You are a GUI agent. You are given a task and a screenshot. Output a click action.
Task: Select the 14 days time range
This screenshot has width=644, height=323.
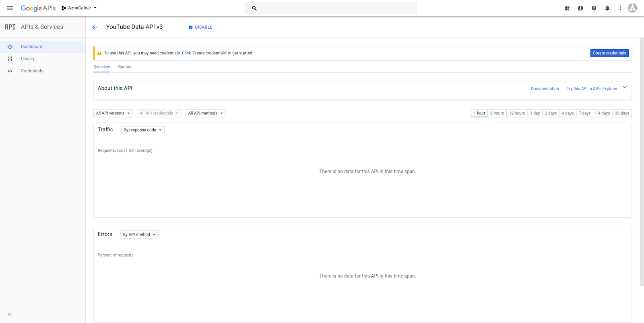603,113
